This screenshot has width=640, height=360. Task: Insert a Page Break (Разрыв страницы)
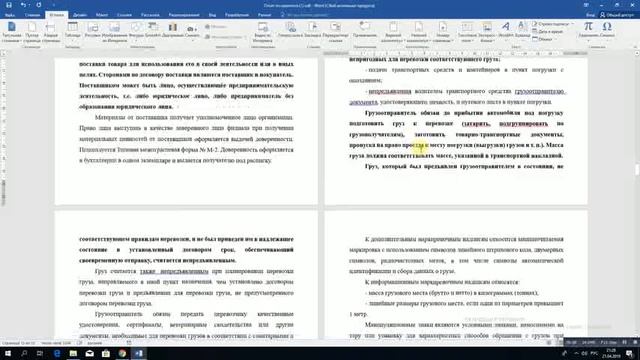pyautogui.click(x=51, y=32)
